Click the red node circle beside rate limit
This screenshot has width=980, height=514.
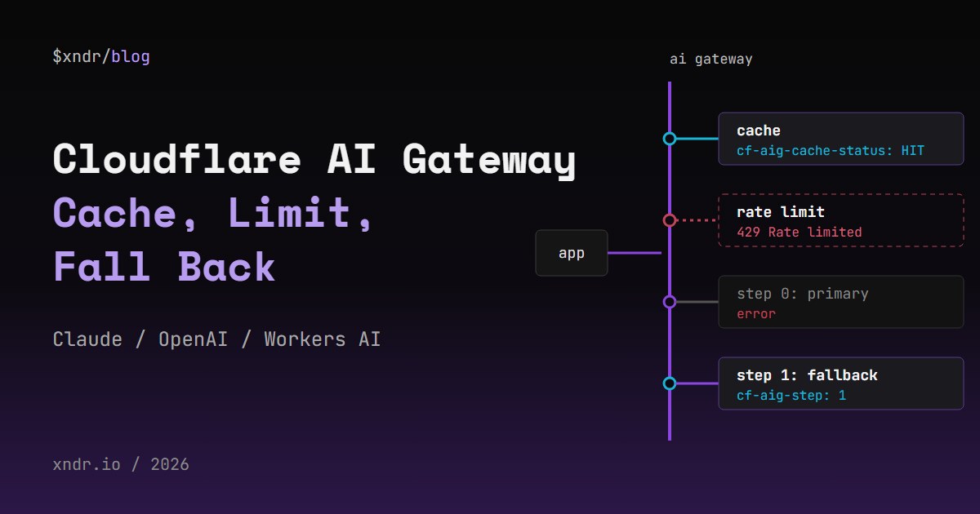click(x=670, y=220)
